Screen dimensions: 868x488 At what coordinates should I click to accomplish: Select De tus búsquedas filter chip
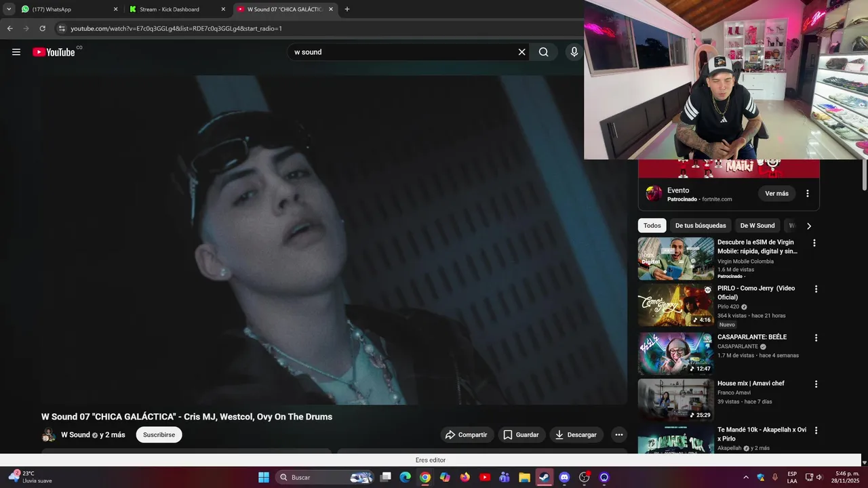point(701,226)
